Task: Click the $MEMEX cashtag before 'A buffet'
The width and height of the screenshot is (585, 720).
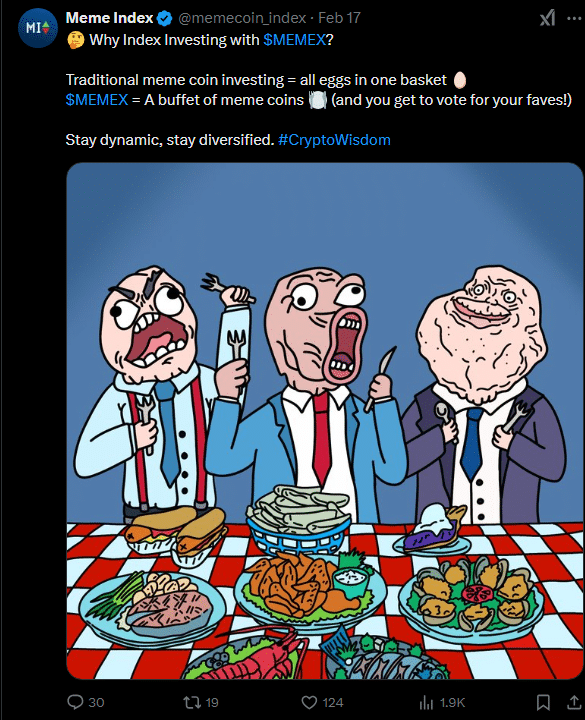Action: [96, 100]
